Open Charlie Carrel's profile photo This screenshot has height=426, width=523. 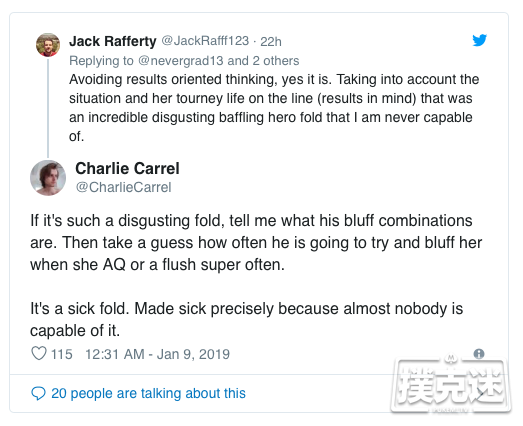coord(48,178)
